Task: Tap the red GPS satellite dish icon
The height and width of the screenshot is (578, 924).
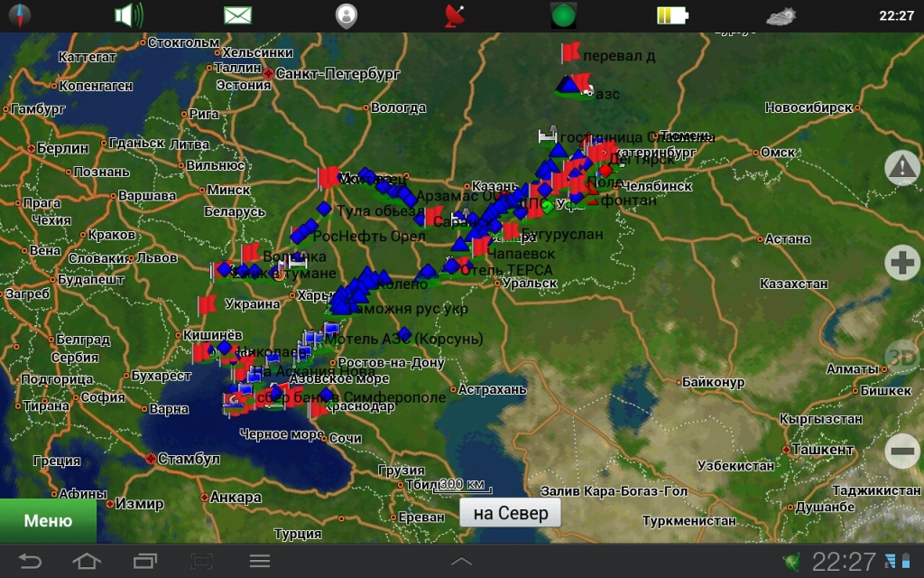Action: (x=455, y=15)
